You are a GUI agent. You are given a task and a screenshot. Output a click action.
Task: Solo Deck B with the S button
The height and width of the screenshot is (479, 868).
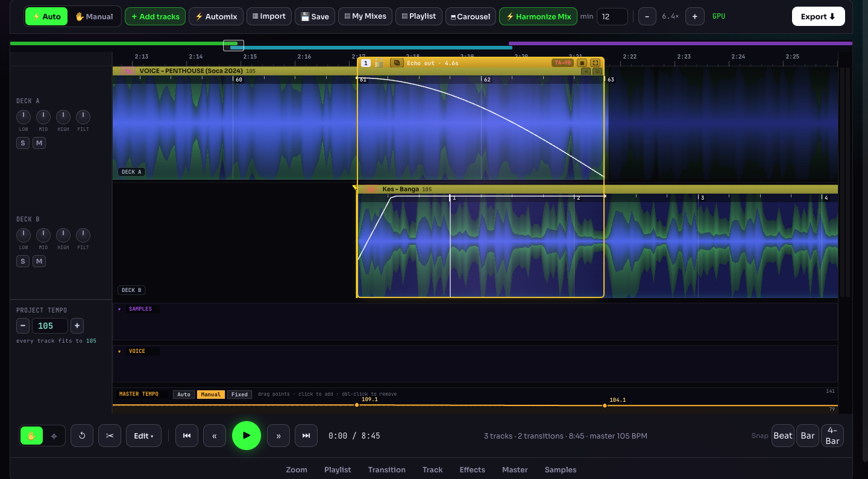[23, 261]
